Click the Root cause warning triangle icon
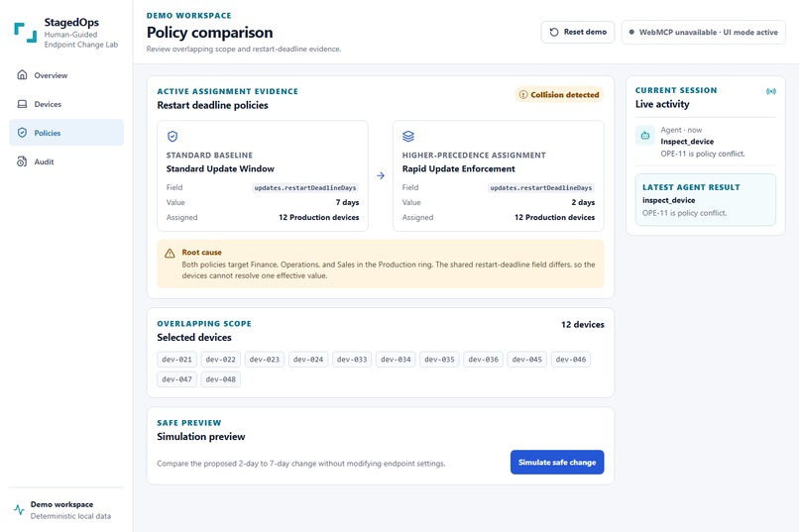The height and width of the screenshot is (532, 799). [170, 254]
